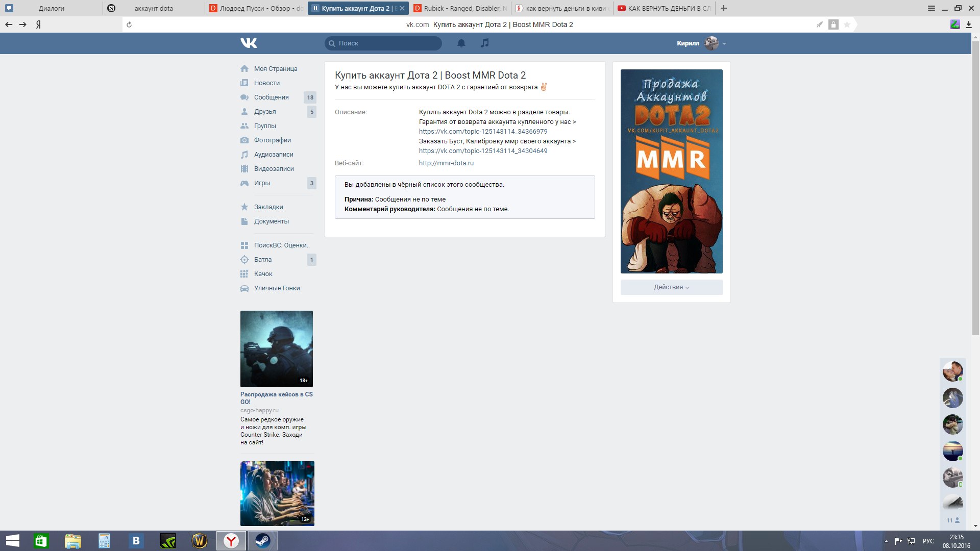Open Группы in the sidebar
Viewport: 980px width, 551px height.
tap(265, 126)
